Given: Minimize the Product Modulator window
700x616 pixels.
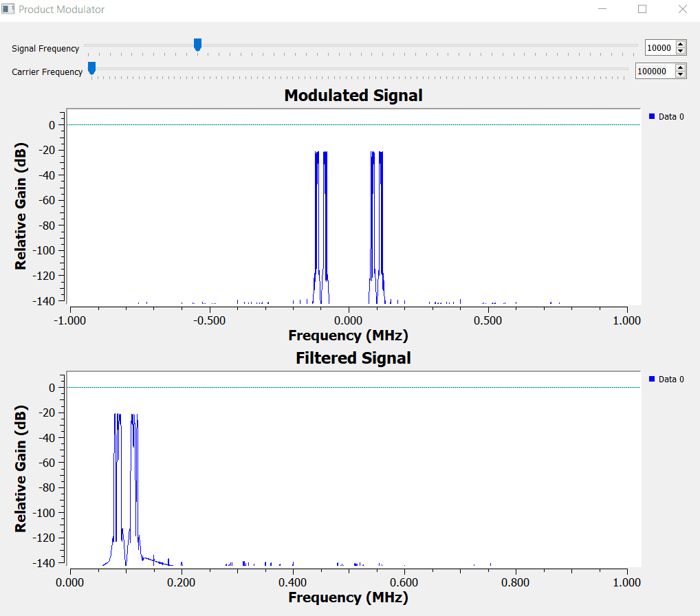Looking at the screenshot, I should pos(602,10).
